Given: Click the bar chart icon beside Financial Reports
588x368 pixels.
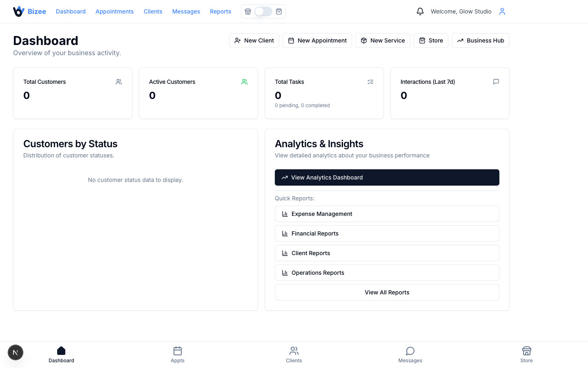Looking at the screenshot, I should click(285, 233).
